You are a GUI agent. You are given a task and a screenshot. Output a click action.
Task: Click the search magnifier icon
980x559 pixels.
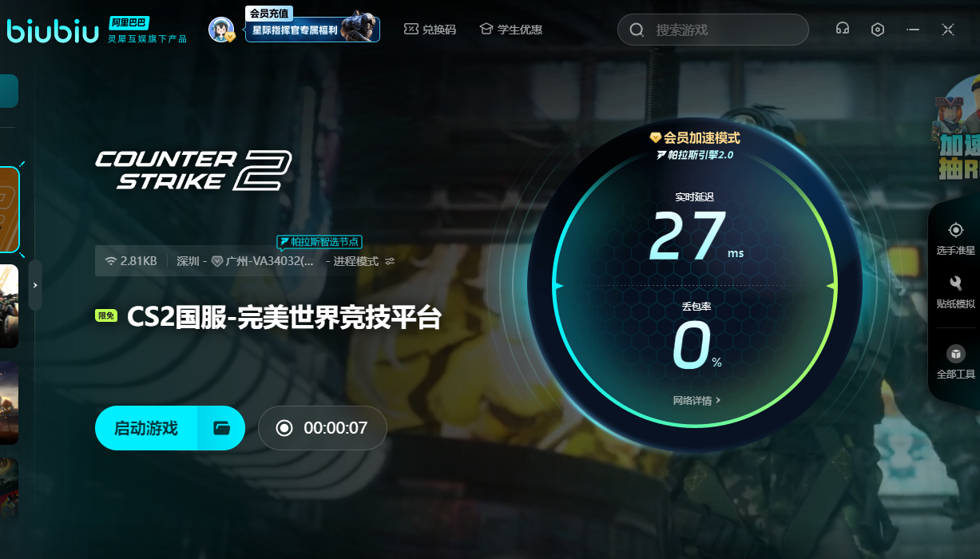pos(637,30)
